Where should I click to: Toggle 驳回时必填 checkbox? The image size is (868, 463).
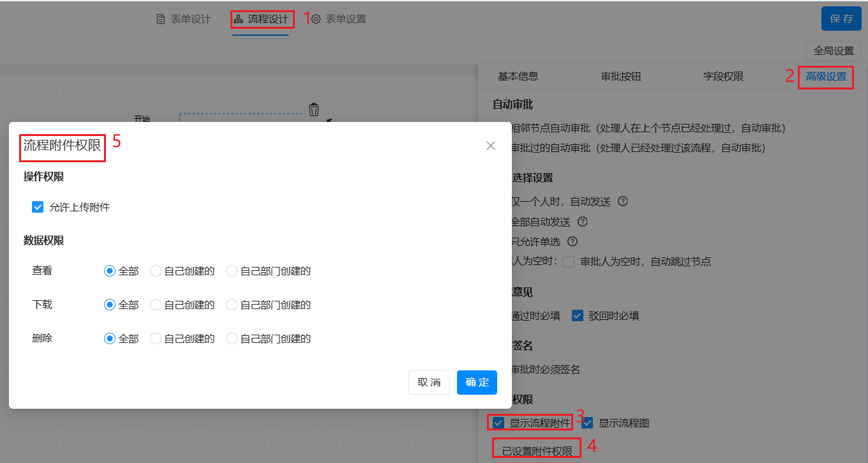578,315
